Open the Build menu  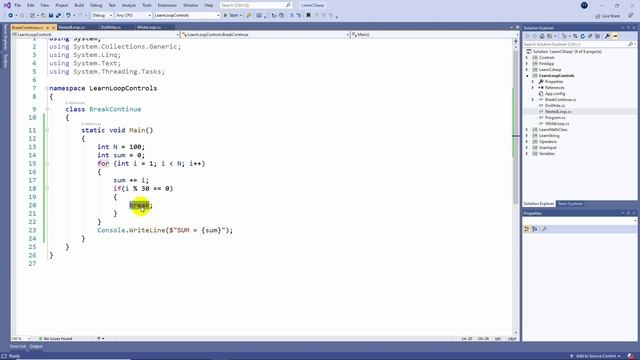tap(79, 5)
